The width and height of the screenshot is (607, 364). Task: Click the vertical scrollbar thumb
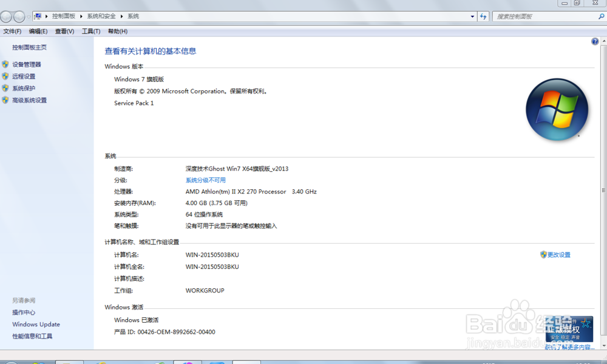click(603, 190)
